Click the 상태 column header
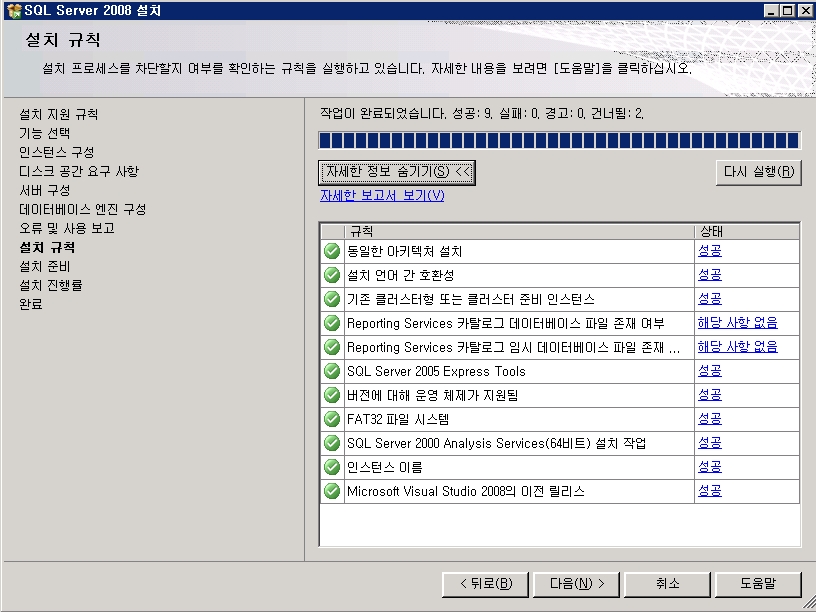 point(747,232)
